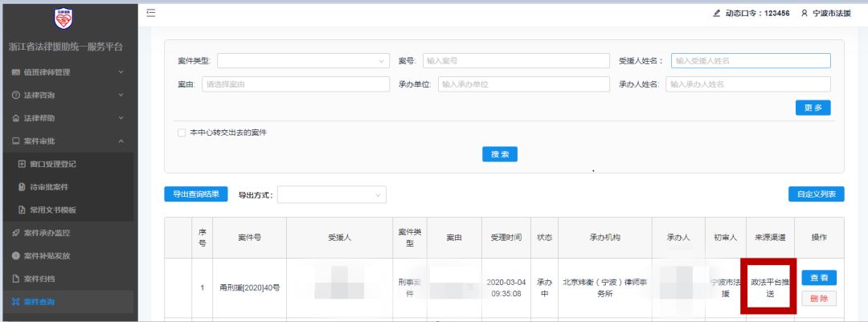The height and width of the screenshot is (322, 868).
Task: Open 案件承办监控 in the sidebar
Action: [x=52, y=233]
